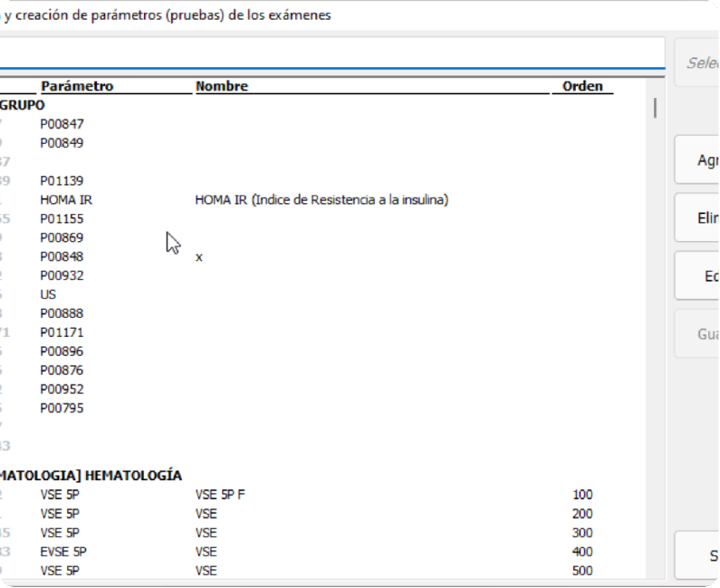
Task: Sort list by Parámetro column header
Action: tap(76, 87)
